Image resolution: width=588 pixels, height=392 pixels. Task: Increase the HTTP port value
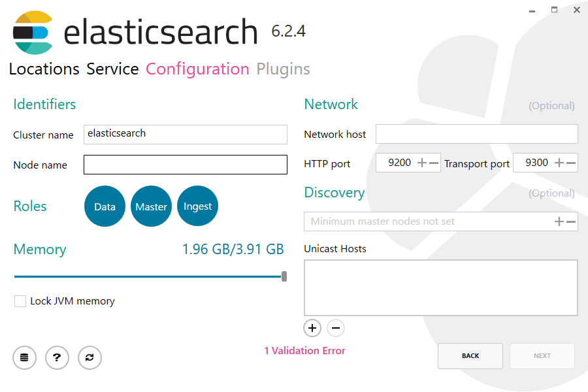(x=422, y=163)
